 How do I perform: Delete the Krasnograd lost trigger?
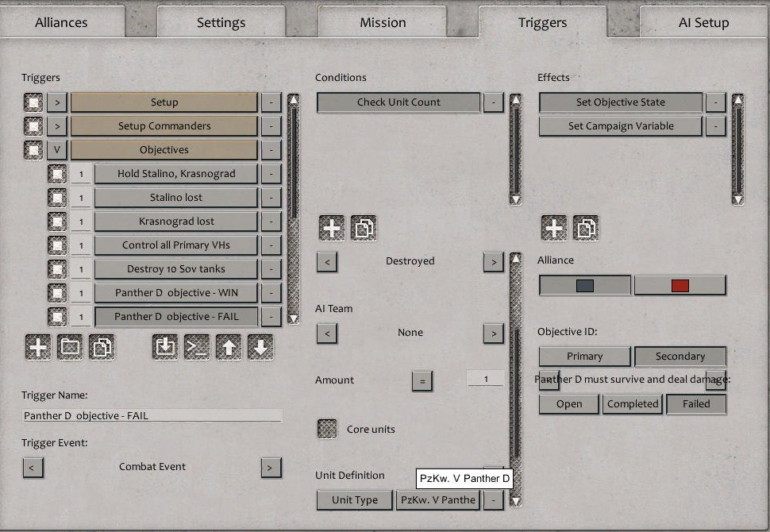coord(271,222)
